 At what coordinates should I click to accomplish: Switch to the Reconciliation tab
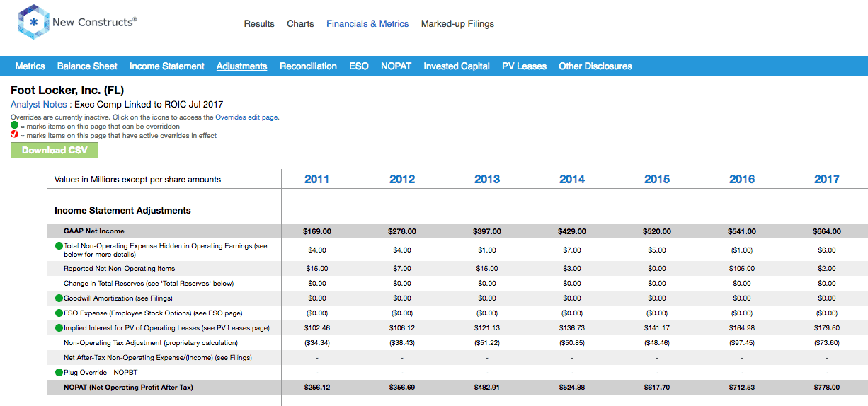[x=308, y=66]
